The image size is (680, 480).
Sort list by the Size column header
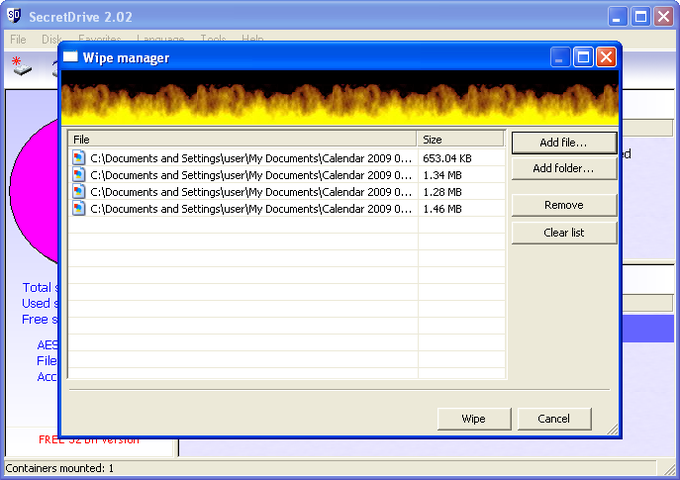461,139
